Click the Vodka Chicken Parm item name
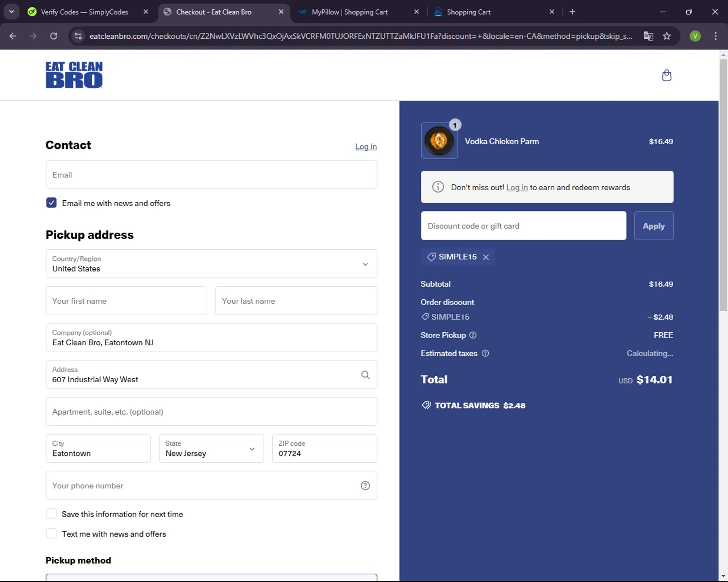 502,141
